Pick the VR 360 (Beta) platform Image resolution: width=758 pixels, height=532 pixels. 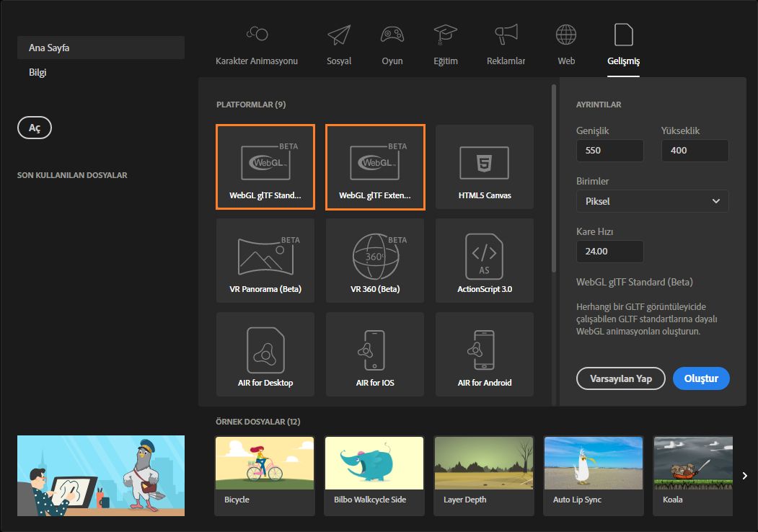[375, 260]
